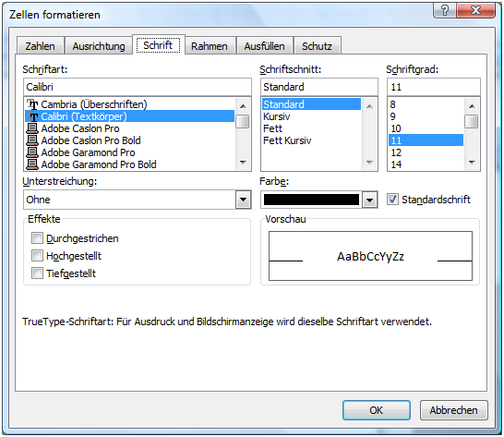504x437 pixels.
Task: Choose font size 11 in list
Action: 426,140
